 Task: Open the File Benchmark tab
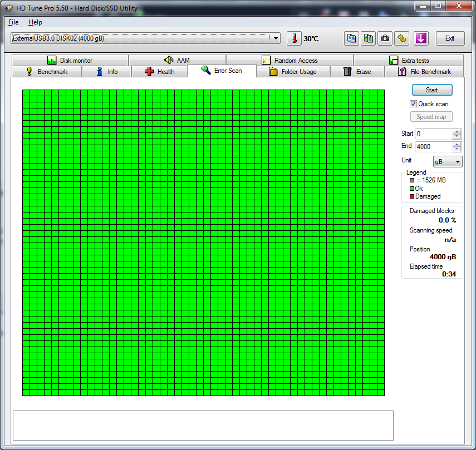424,72
